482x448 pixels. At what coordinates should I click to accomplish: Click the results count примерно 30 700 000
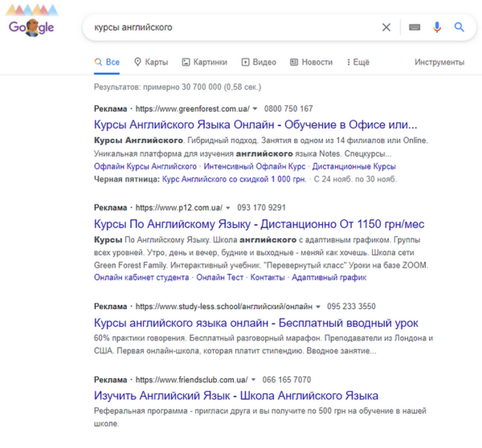178,88
